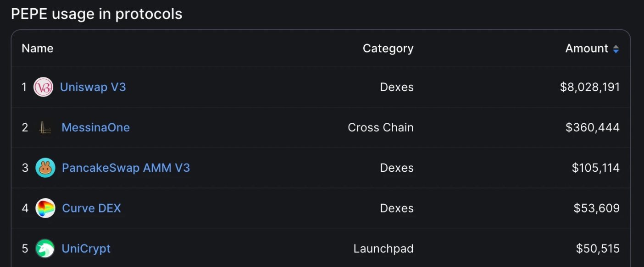This screenshot has height=267, width=644.
Task: Open the MessinaOne protocol link
Action: (96, 127)
